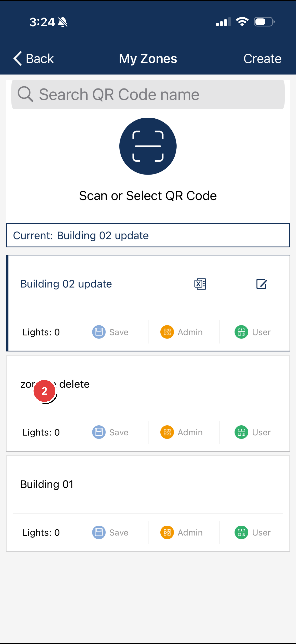Tap Save icon for Building 01

click(x=99, y=532)
